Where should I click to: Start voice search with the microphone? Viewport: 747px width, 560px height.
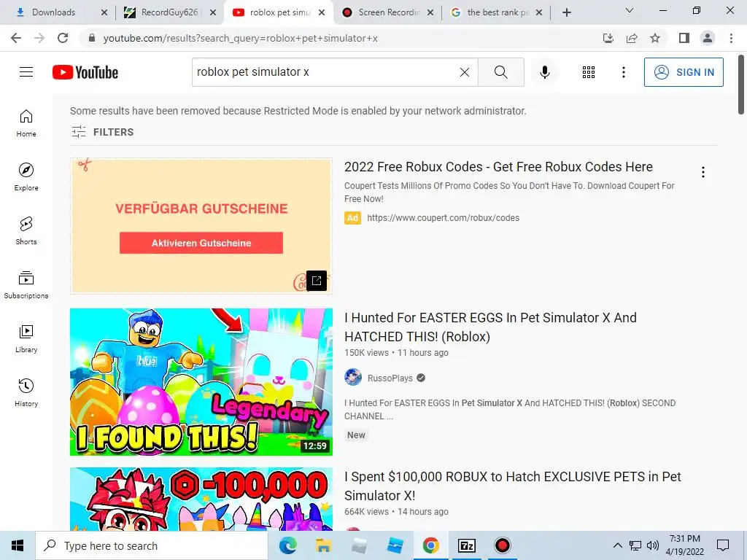tap(544, 72)
